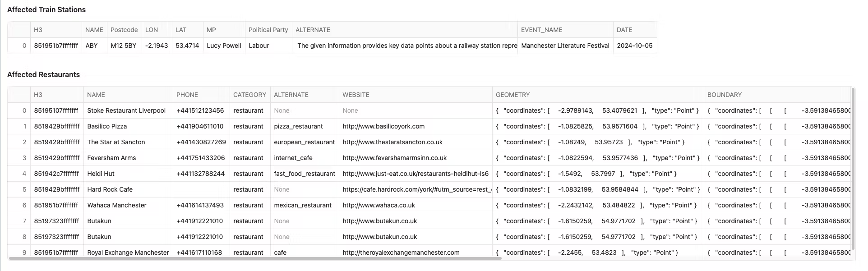Open the basilicoyork.com website link

(x=383, y=126)
